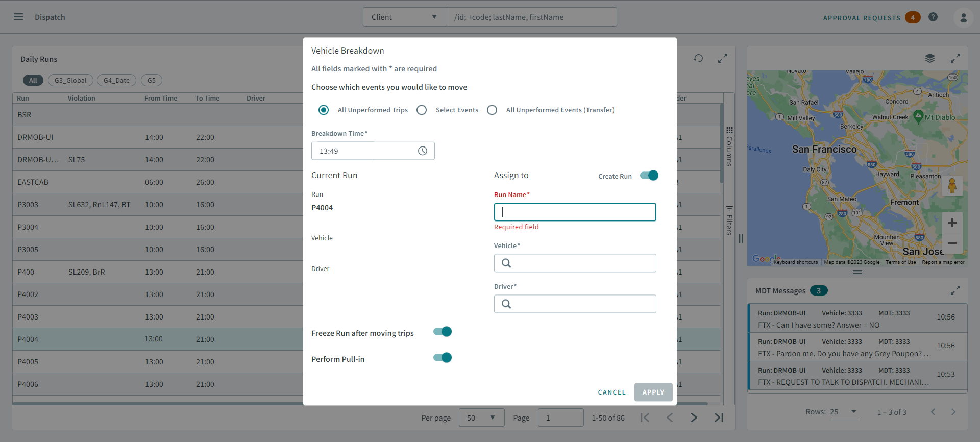The image size is (980, 442).
Task: Expand Daily Runs panel to fullscreen
Action: (x=723, y=58)
